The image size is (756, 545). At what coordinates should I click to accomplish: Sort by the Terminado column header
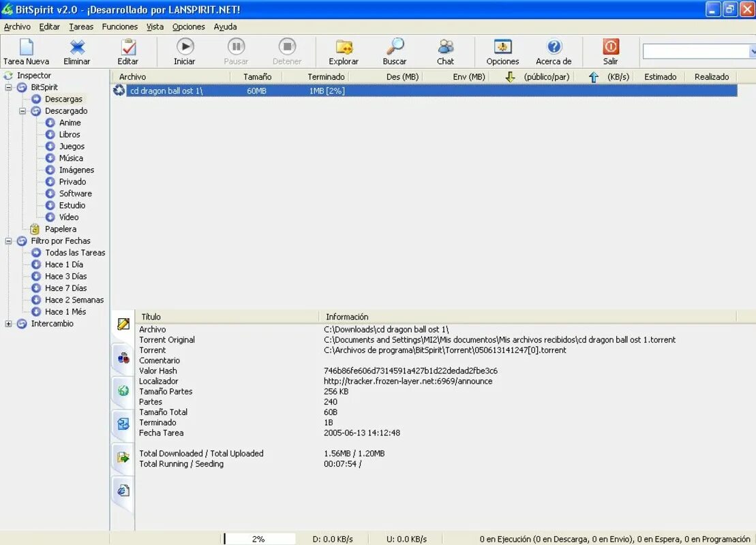pos(316,76)
